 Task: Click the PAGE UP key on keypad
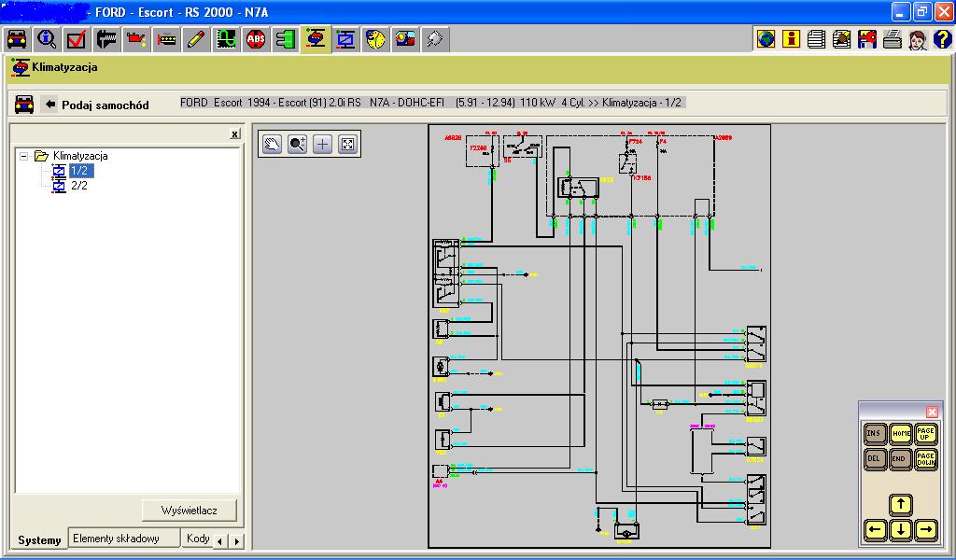[x=925, y=435]
